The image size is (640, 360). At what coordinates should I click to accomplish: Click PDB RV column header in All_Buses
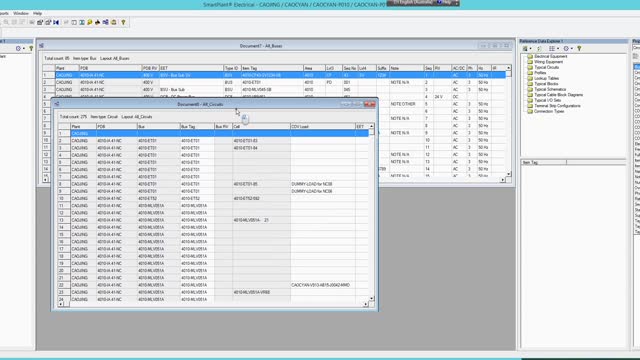coord(150,68)
